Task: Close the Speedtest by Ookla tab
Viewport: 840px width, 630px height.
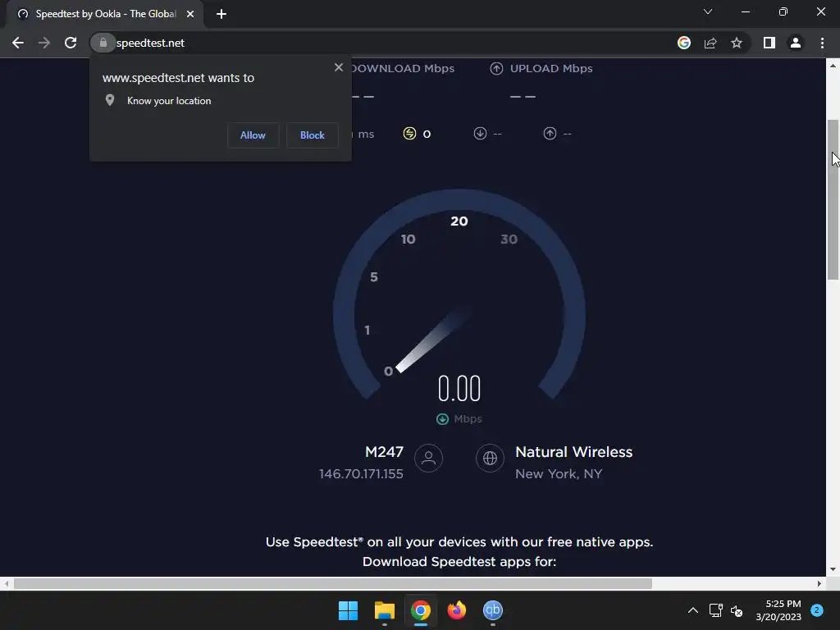Action: click(x=190, y=14)
